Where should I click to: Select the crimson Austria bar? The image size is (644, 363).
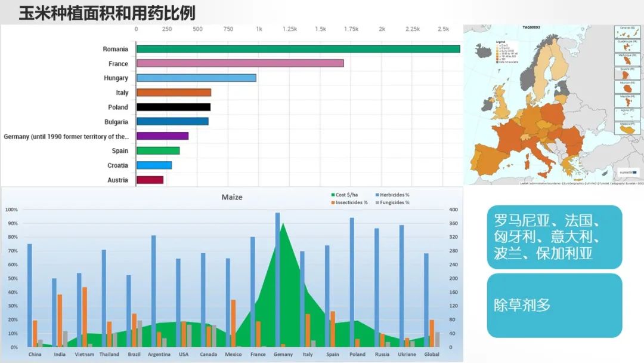150,180
